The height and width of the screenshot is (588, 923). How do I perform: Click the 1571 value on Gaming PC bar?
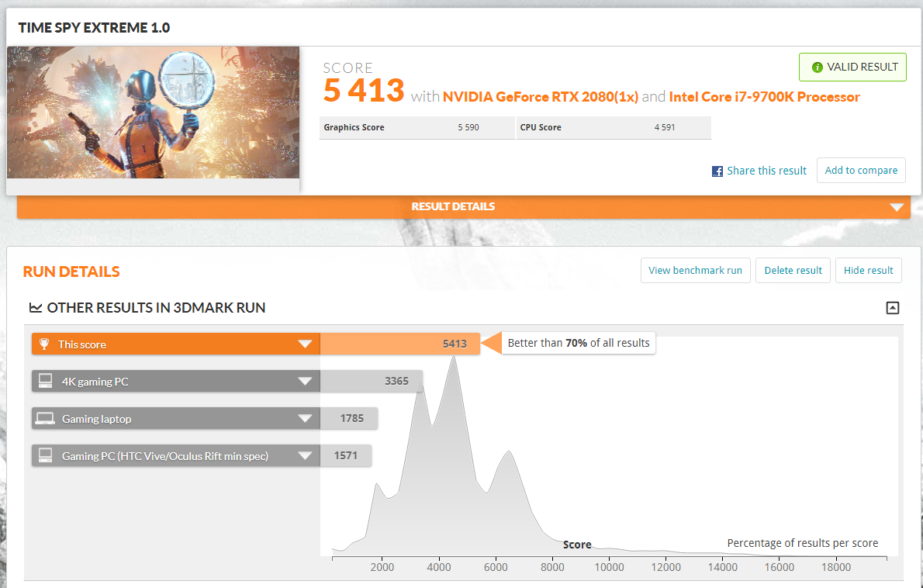coord(345,455)
